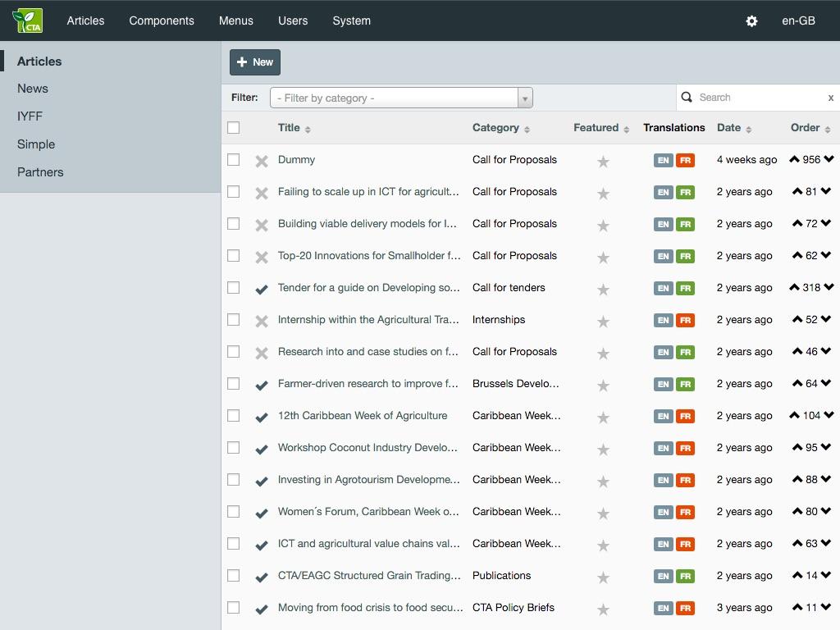Click the Internships category cell
The height and width of the screenshot is (630, 840).
[x=498, y=320]
